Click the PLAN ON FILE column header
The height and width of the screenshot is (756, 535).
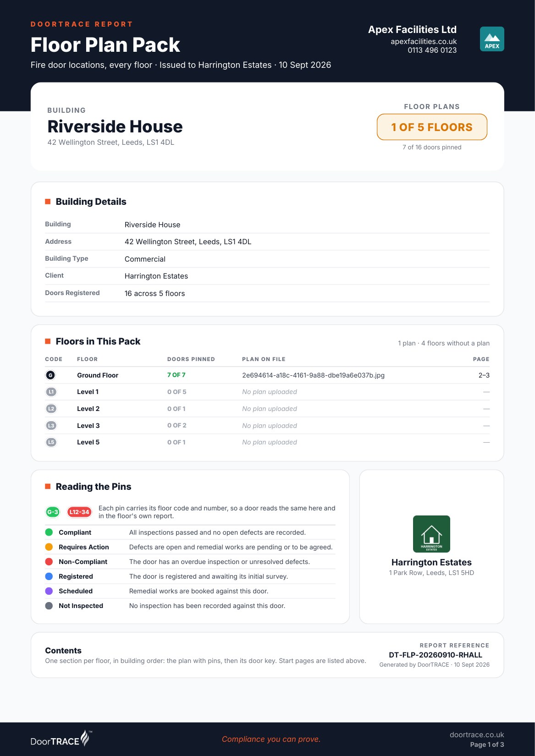tap(264, 359)
